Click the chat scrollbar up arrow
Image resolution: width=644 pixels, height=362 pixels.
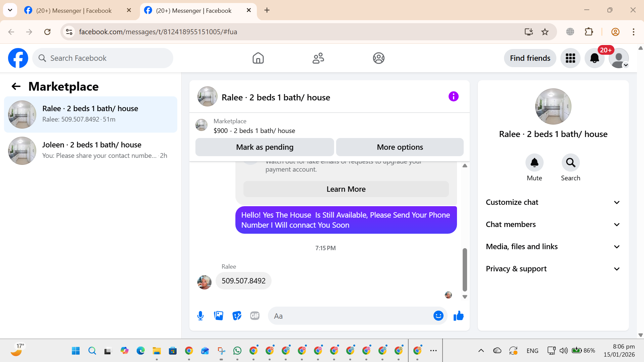pos(465,166)
